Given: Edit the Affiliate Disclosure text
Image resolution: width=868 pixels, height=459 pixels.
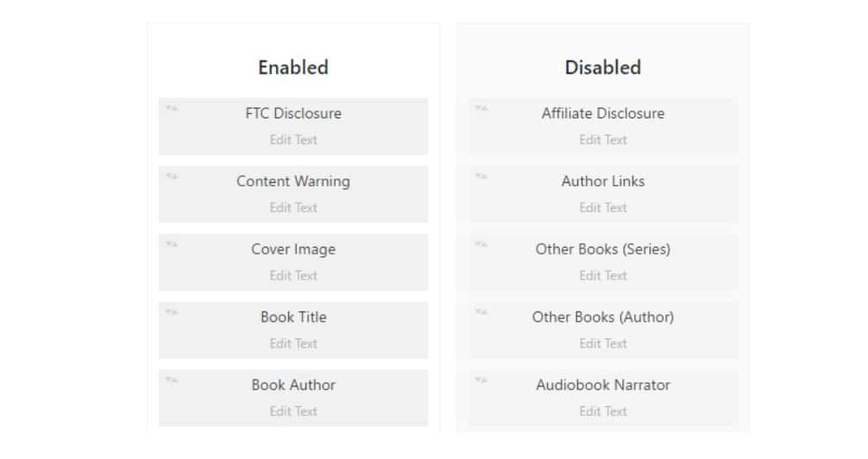Looking at the screenshot, I should click(x=603, y=140).
